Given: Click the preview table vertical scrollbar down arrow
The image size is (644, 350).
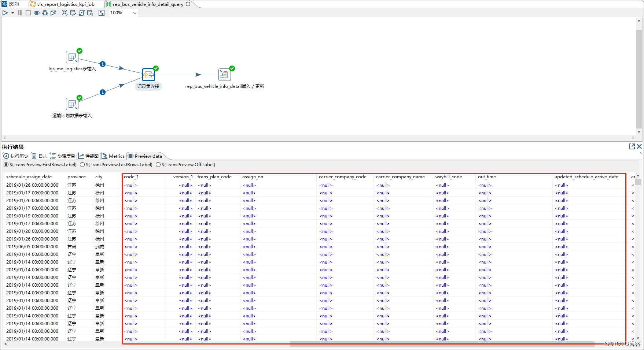Looking at the screenshot, I should point(638,338).
